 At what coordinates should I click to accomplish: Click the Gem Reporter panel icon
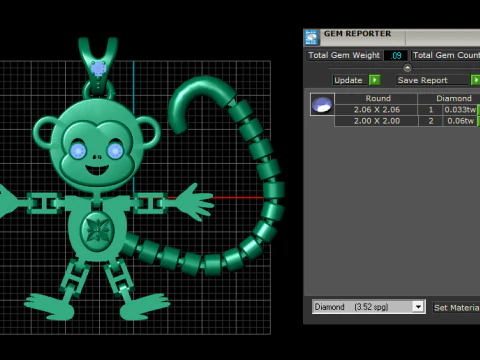(311, 37)
